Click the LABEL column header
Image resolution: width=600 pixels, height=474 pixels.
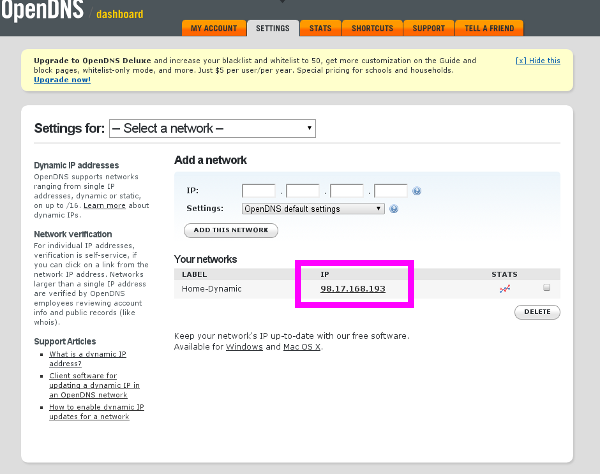194,274
